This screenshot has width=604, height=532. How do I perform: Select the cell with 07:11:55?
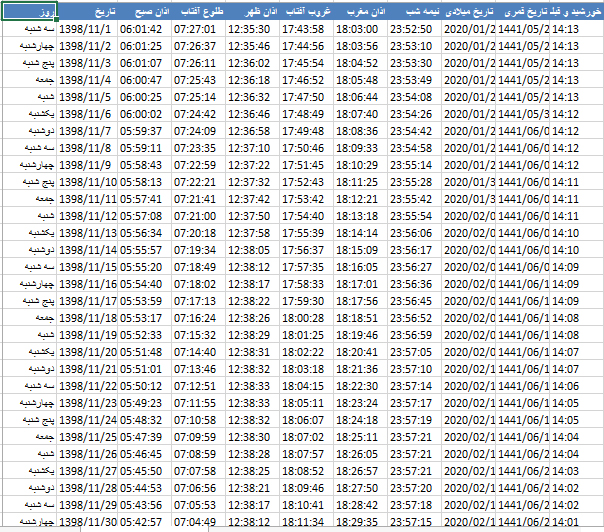(x=198, y=403)
